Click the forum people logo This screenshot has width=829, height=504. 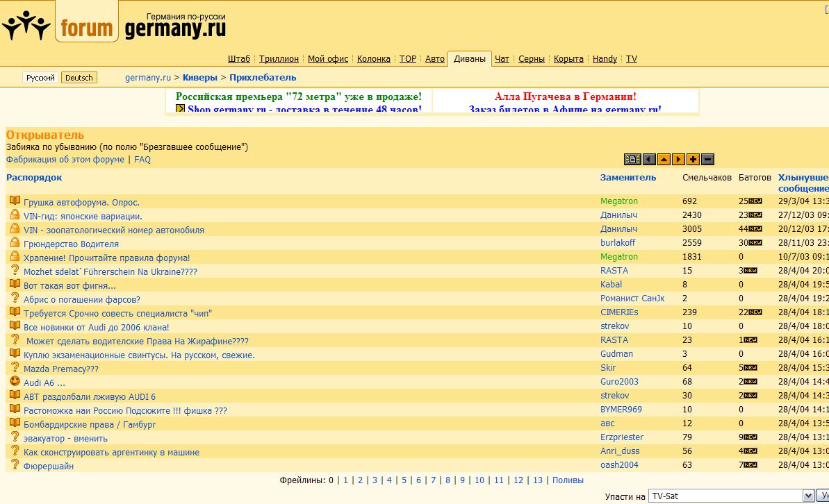[26, 26]
